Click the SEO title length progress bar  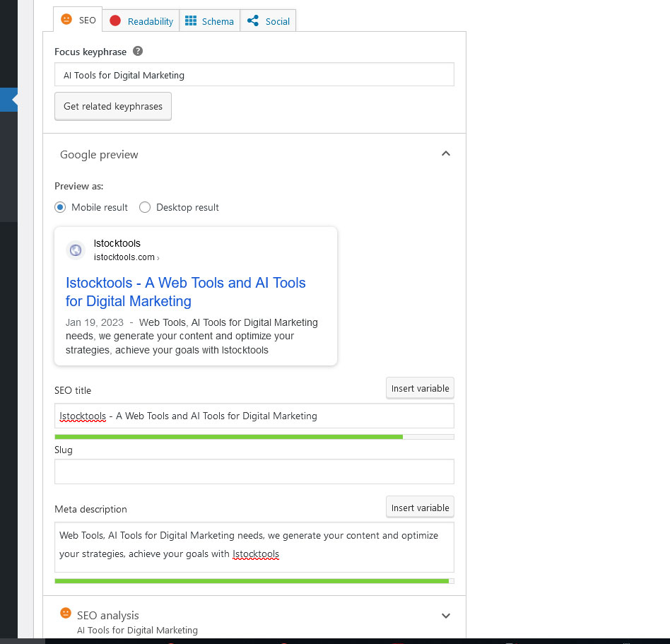[254, 437]
